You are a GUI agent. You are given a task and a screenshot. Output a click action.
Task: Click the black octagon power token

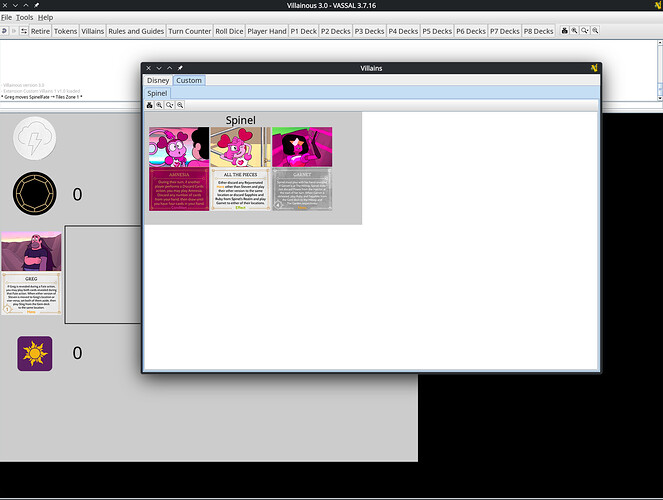(35, 194)
